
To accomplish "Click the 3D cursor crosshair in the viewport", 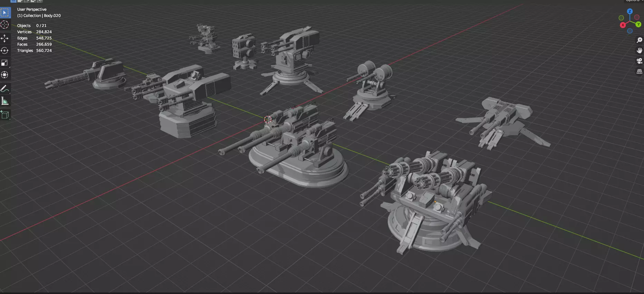I will [268, 119].
